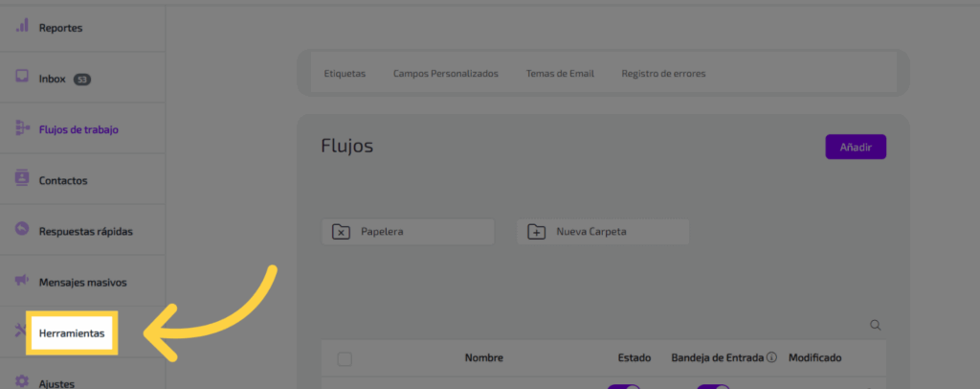
Task: Click the Flujos de trabajo icon
Action: tap(22, 128)
